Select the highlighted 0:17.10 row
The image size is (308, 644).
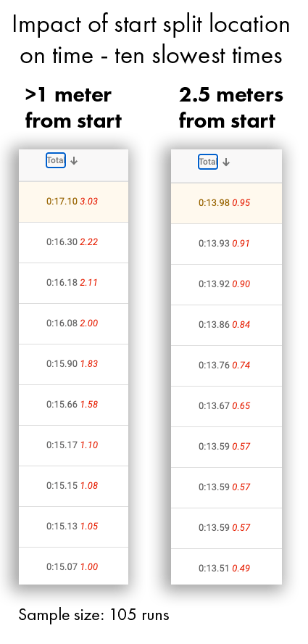click(x=73, y=202)
